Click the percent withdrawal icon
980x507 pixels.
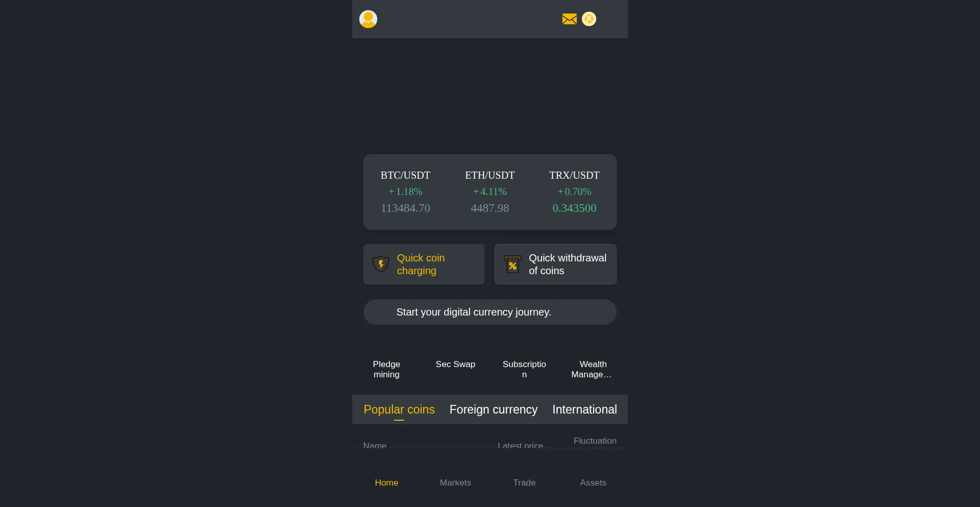pos(512,264)
